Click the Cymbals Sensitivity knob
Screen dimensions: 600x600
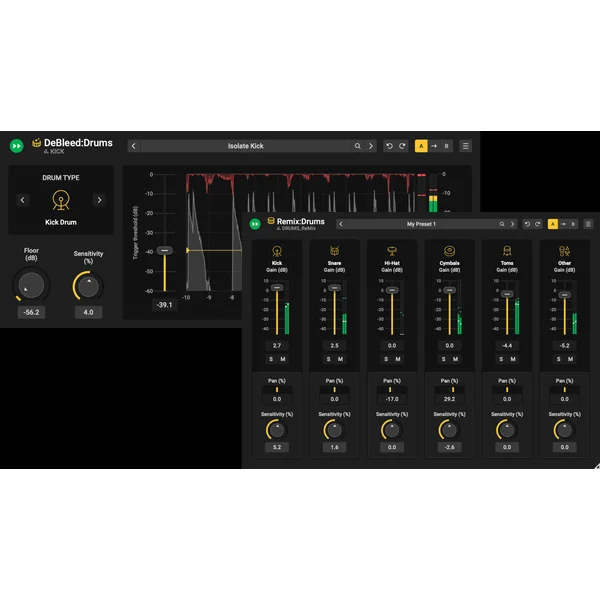point(449,430)
